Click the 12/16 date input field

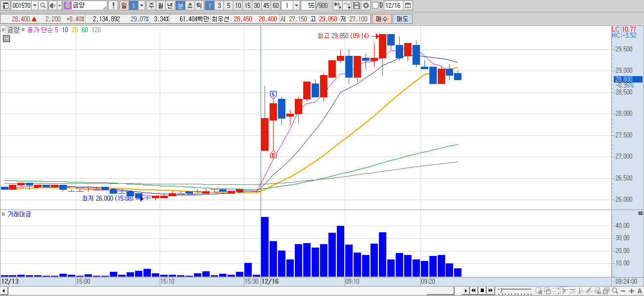[x=393, y=6]
